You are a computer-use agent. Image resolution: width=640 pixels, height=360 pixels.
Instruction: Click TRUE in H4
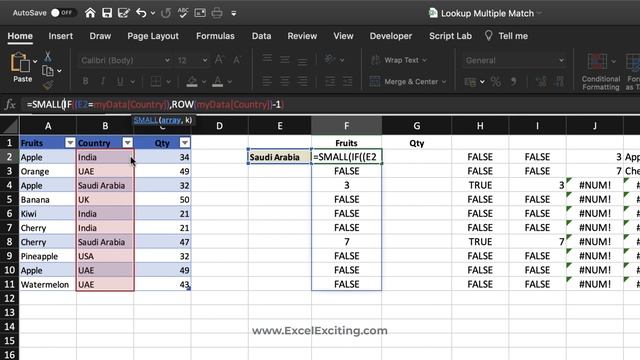(x=480, y=185)
